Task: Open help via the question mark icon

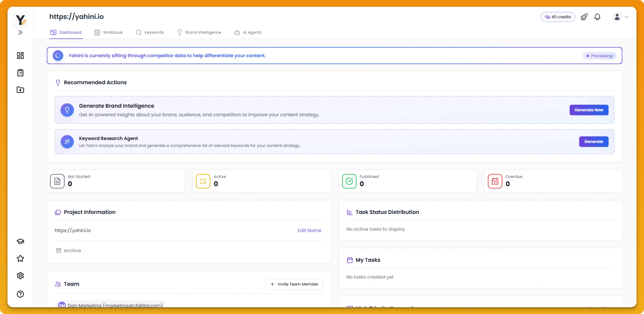Action: pos(20,294)
